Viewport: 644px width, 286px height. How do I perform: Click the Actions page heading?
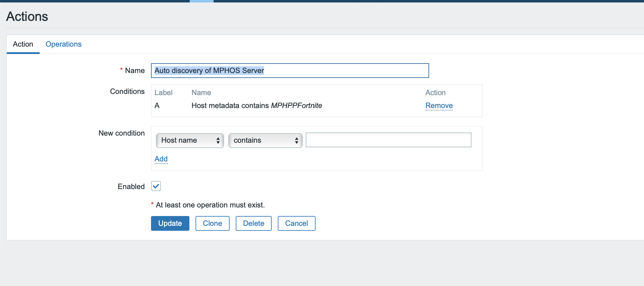coord(27,17)
